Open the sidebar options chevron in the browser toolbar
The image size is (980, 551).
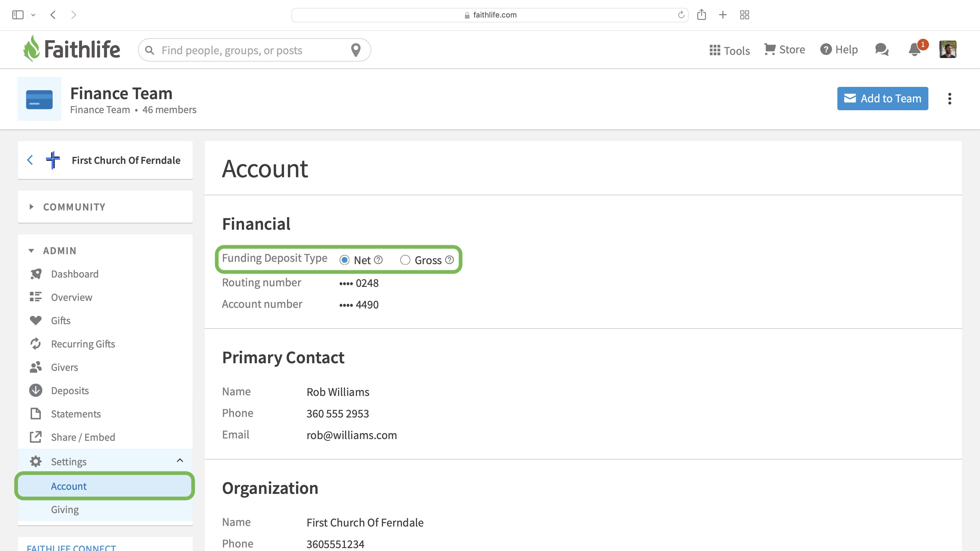pyautogui.click(x=34, y=15)
